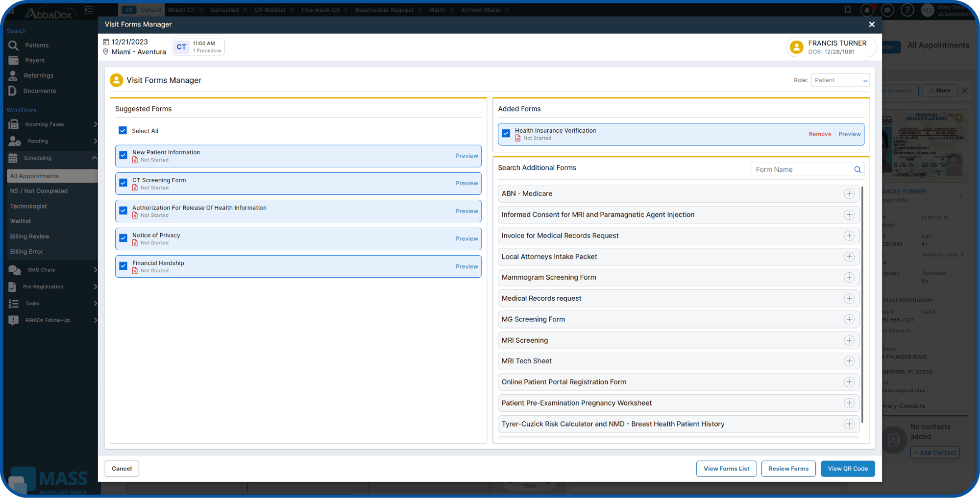Uncheck the Select All checkbox
This screenshot has width=980, height=498.
point(123,131)
